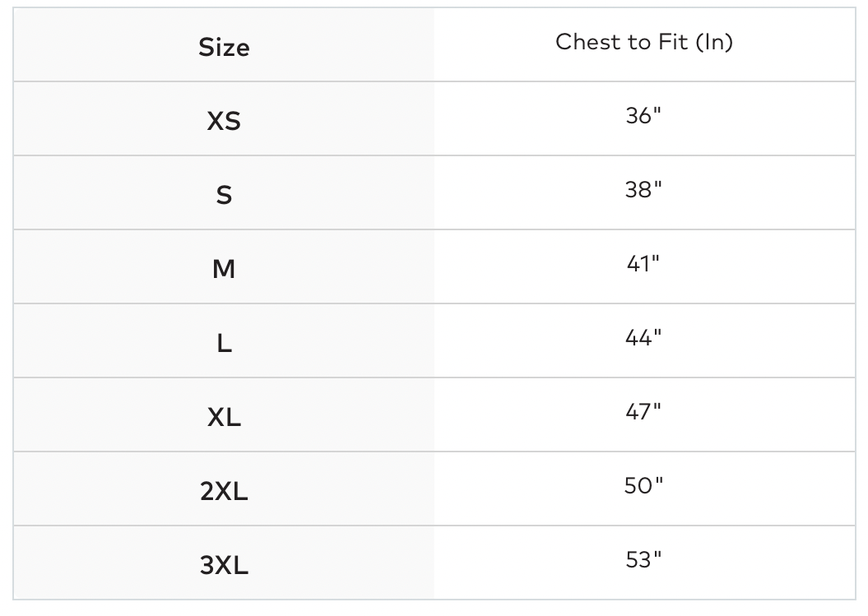Select the 41" chest value
Image resolution: width=868 pixels, height=616 pixels.
point(643,264)
